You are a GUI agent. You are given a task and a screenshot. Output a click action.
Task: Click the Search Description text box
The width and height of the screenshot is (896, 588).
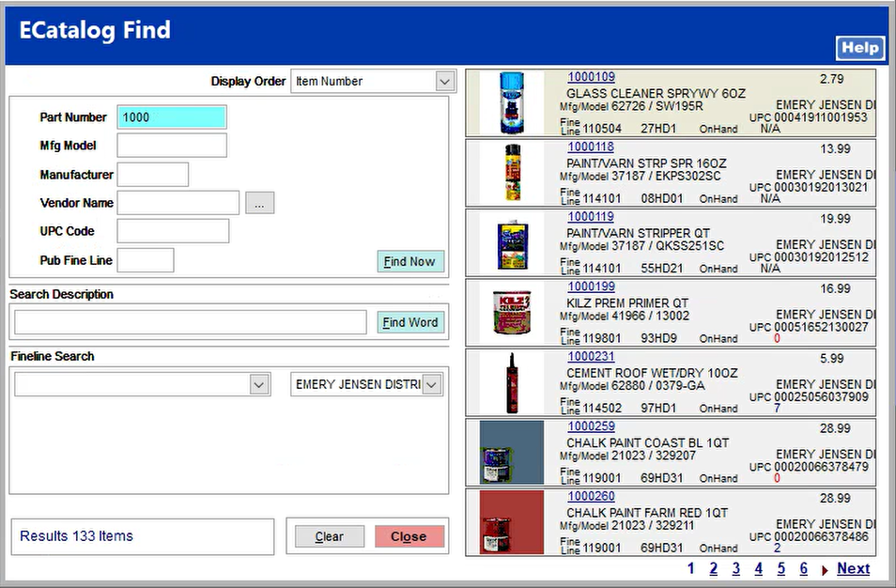point(191,322)
